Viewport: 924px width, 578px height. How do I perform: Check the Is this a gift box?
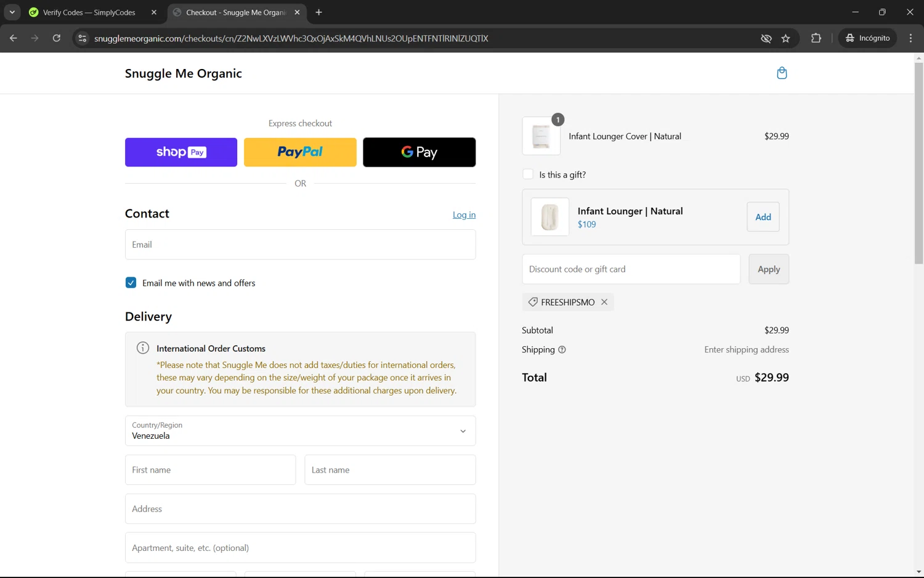coord(528,174)
